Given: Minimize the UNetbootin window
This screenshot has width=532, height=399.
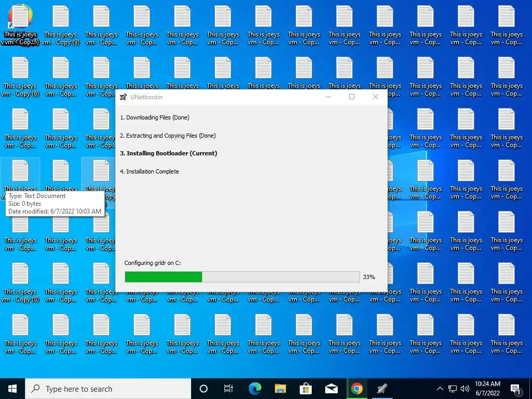Looking at the screenshot, I should (x=328, y=97).
